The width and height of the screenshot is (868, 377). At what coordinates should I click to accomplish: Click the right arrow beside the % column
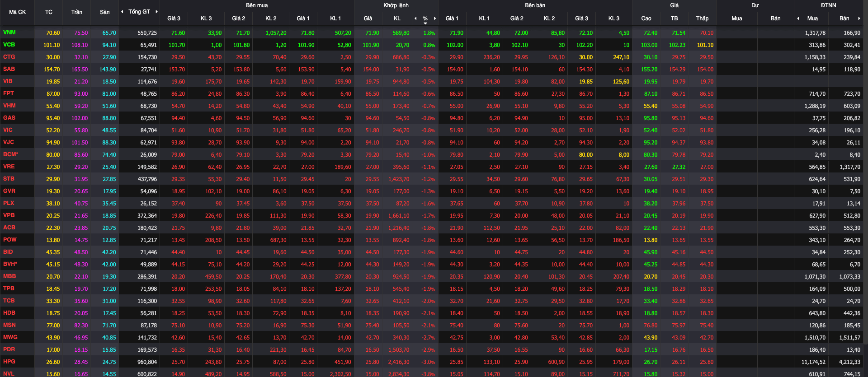click(435, 19)
